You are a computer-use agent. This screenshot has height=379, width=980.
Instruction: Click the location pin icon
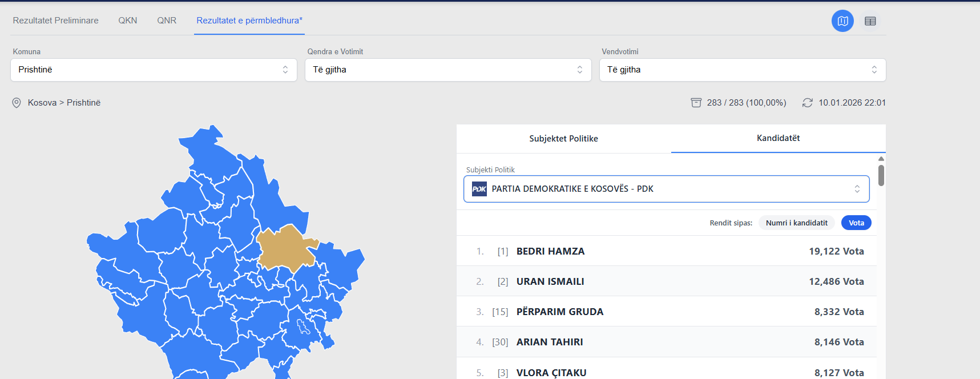click(x=17, y=103)
